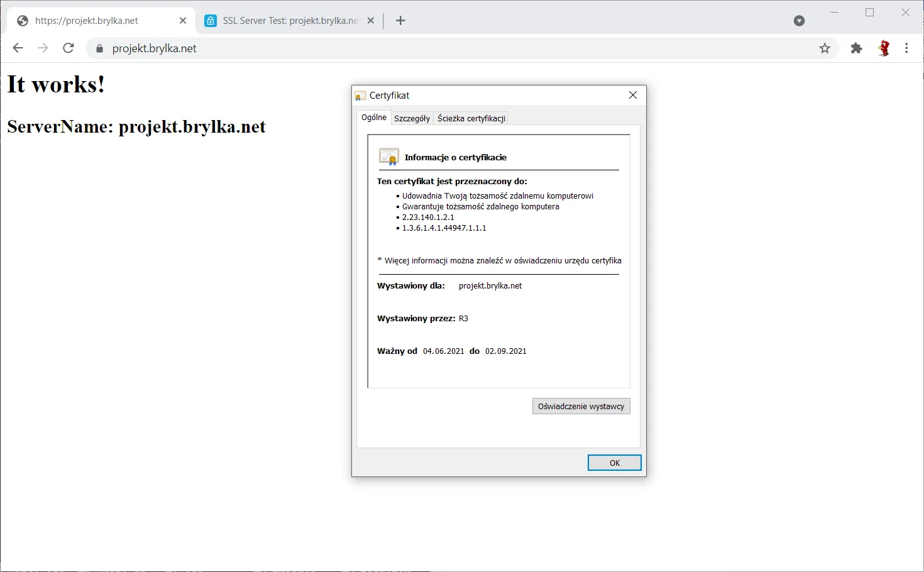
Task: Click the OID 1.3.6.1.4.1.44947.1.1.1
Action: click(444, 228)
